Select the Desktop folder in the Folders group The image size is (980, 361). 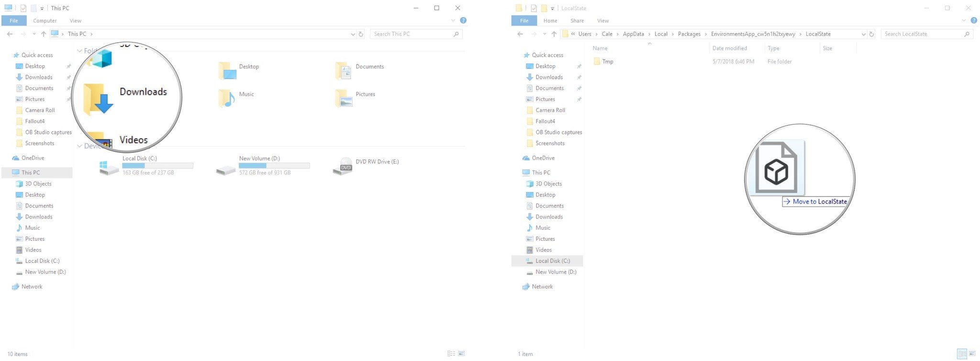pyautogui.click(x=239, y=70)
